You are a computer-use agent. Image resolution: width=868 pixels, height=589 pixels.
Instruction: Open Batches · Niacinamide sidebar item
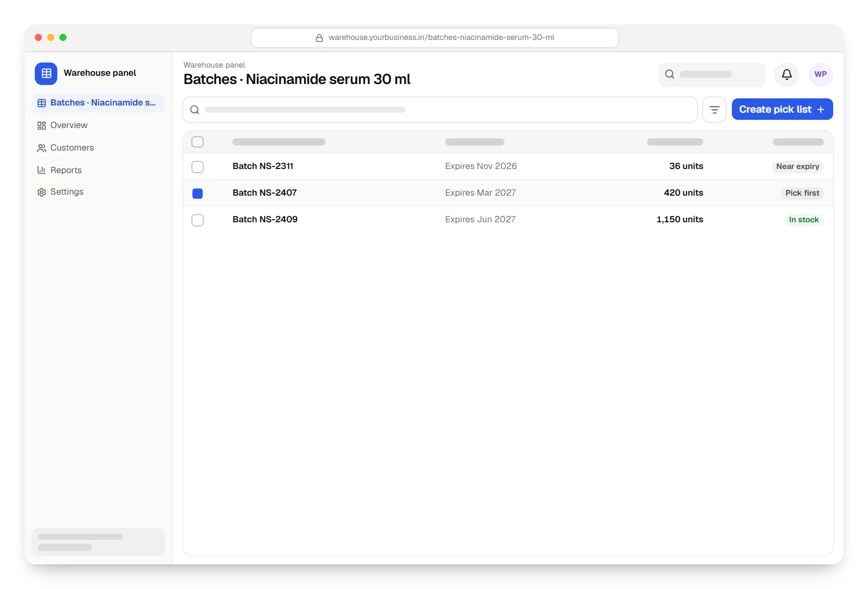98,103
